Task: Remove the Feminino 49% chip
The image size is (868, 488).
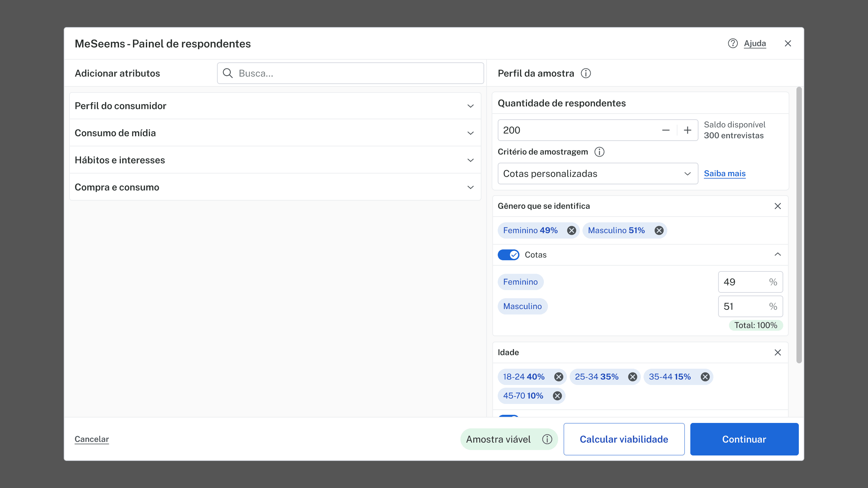Action: pos(571,230)
